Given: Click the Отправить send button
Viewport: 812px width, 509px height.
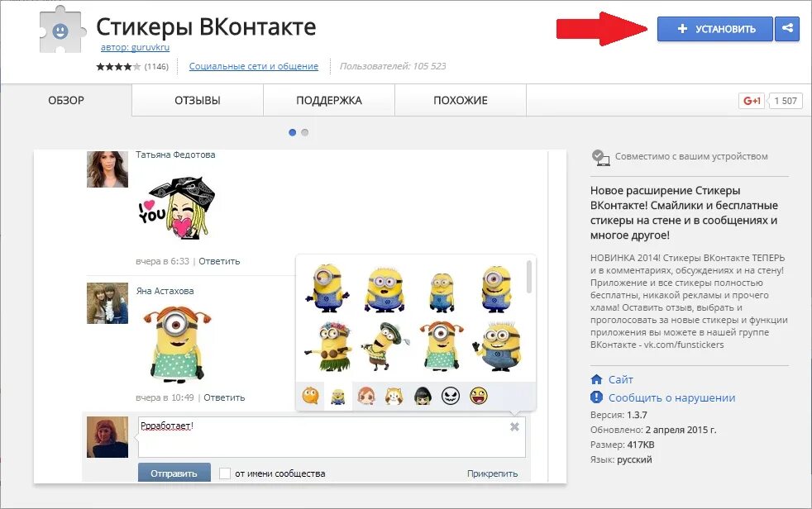Looking at the screenshot, I should (x=174, y=473).
